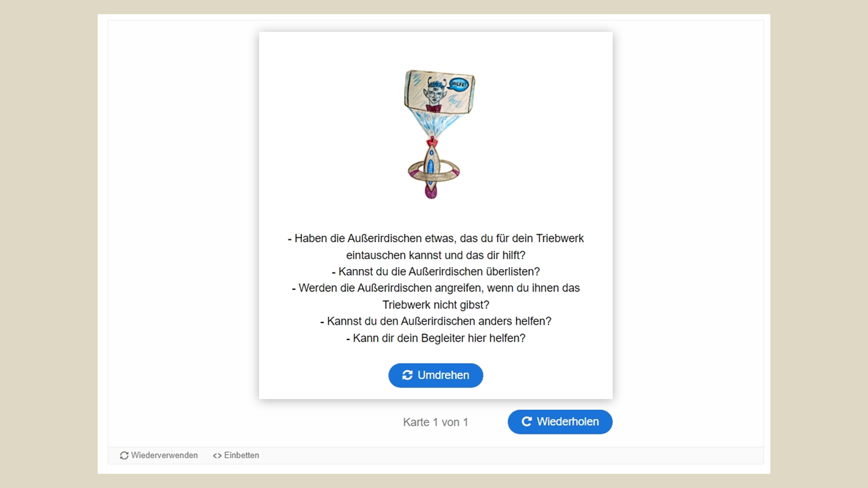Click the question about tricking the Außerirdischen

coord(436,272)
